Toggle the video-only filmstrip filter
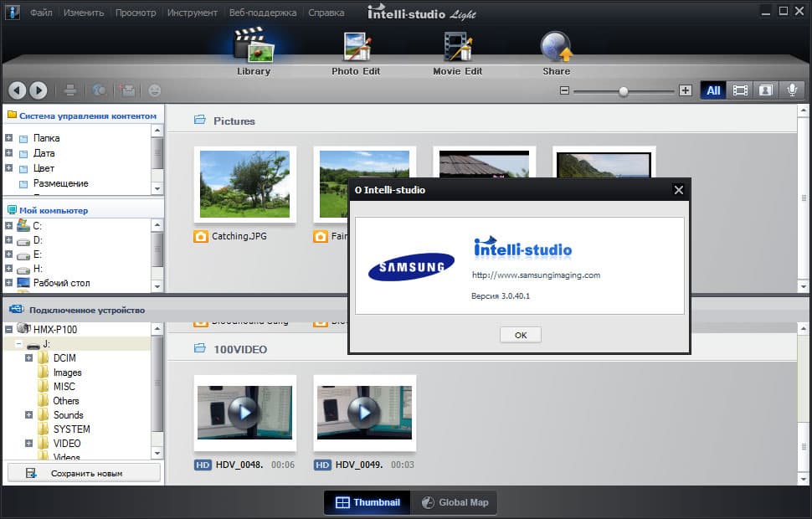This screenshot has width=812, height=519. tap(740, 90)
